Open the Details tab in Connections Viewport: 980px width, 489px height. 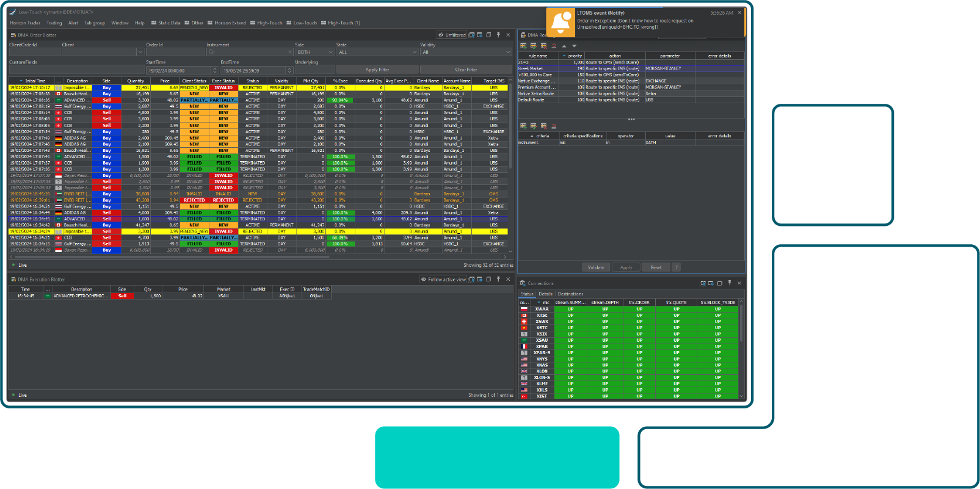click(x=545, y=294)
